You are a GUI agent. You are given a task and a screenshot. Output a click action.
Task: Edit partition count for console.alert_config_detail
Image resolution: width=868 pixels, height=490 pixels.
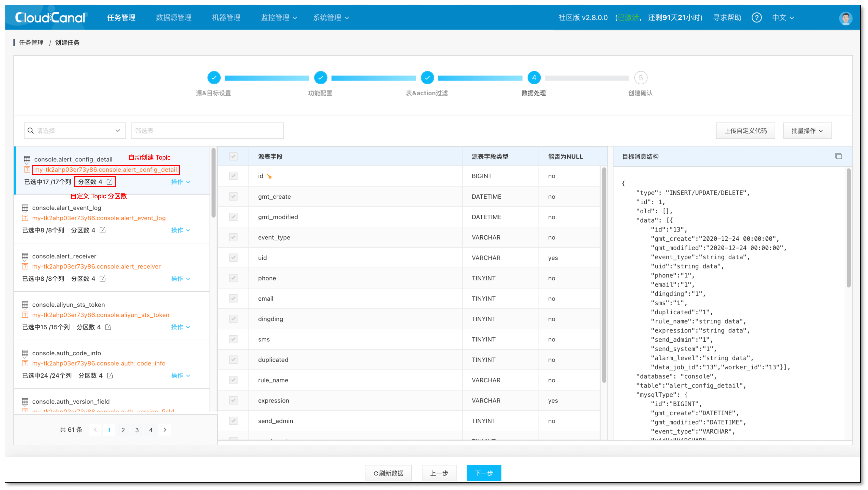click(x=110, y=182)
